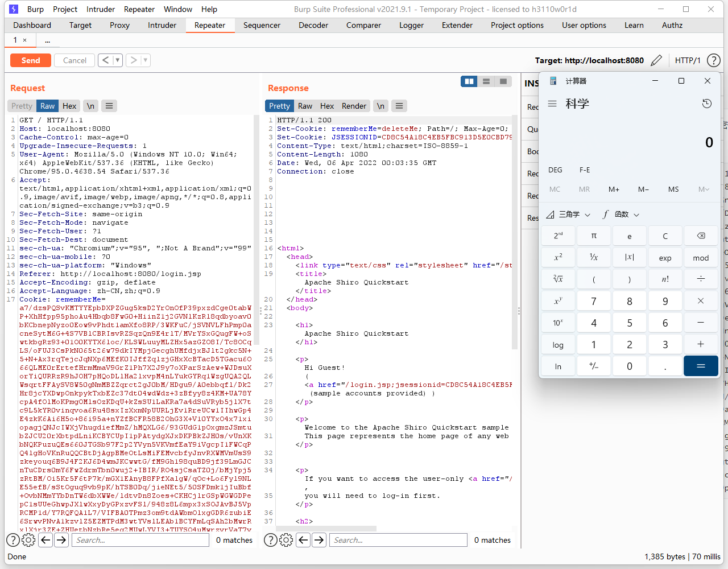This screenshot has width=728, height=569.
Task: Toggle non-printable chars in Request pane
Action: point(90,106)
